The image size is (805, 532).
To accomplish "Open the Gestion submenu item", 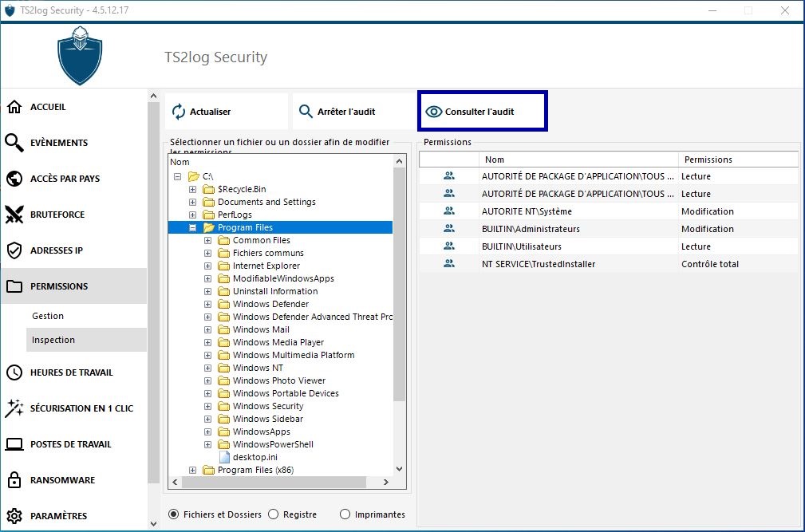I will [86, 316].
